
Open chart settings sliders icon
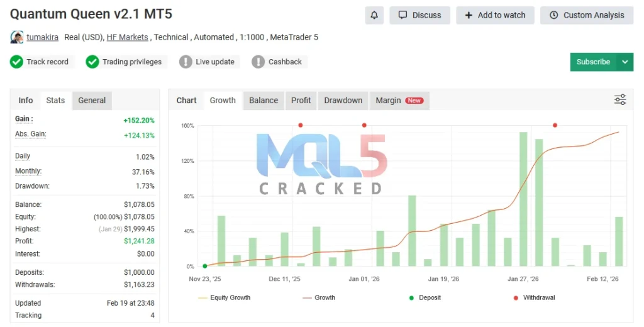tap(620, 100)
